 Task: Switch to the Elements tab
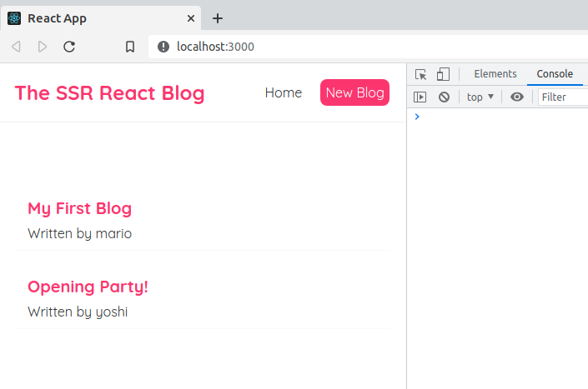495,74
